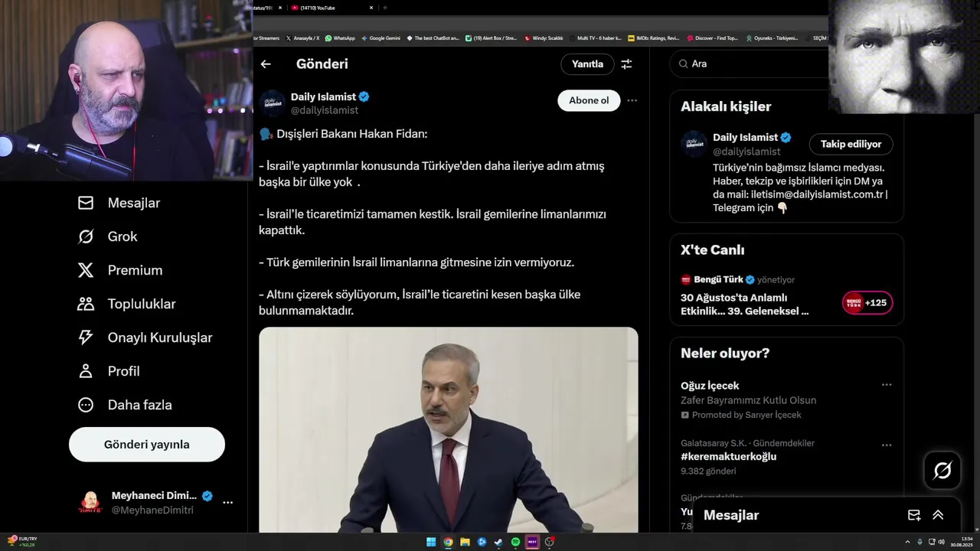Click the volume icon in system tray
The image size is (980, 551).
(x=941, y=542)
